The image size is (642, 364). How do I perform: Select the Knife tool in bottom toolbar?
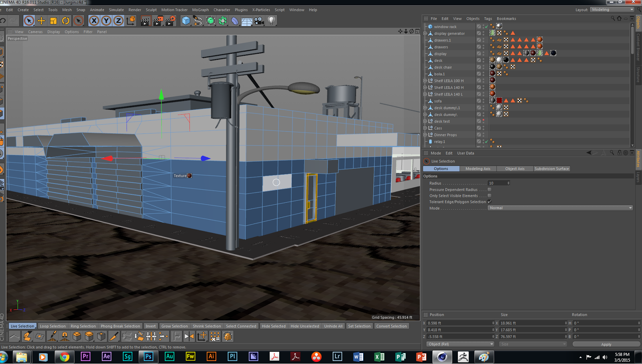[114, 337]
